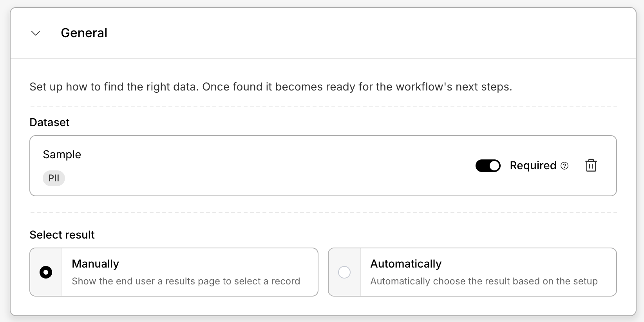
Task: Select the Manually radio button
Action: [46, 272]
